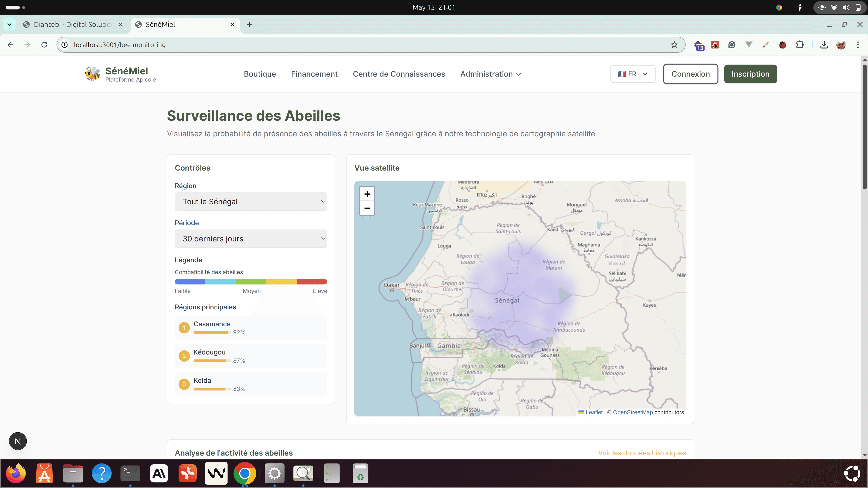The height and width of the screenshot is (488, 868).
Task: Switch to the Diantebi browser tab
Action: coord(72,24)
